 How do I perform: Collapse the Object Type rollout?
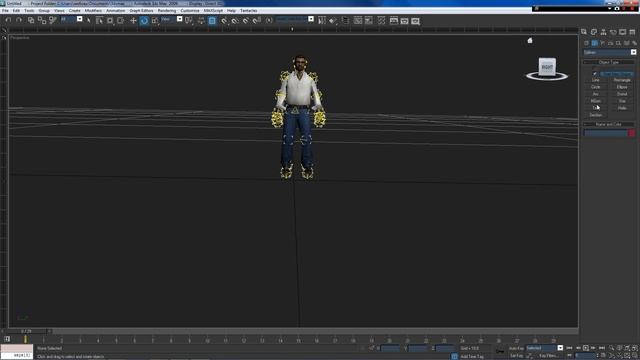[x=609, y=62]
